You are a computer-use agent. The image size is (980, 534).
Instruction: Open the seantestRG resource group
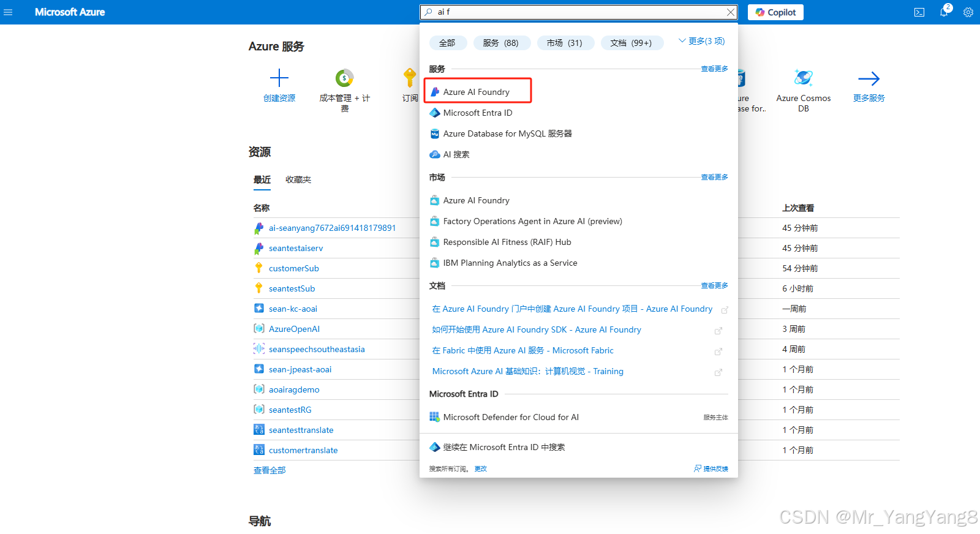pyautogui.click(x=290, y=410)
